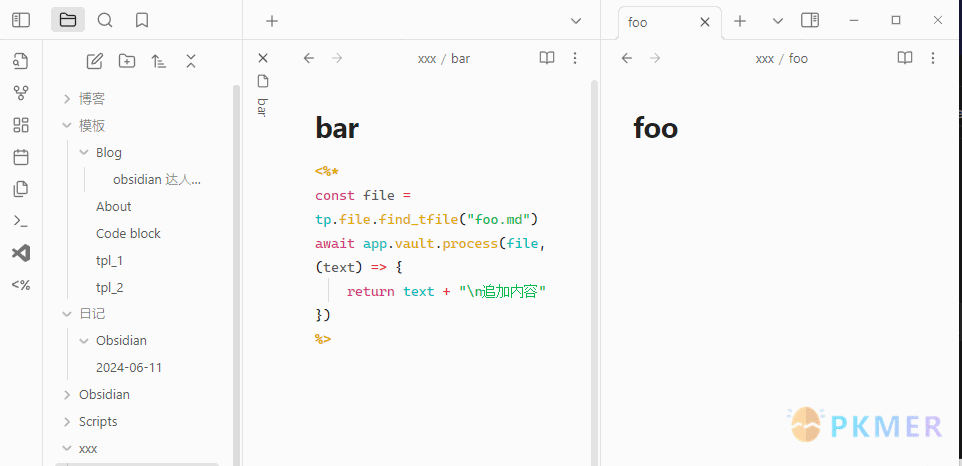Add a new tab next to foo
This screenshot has height=466, width=962.
coord(740,21)
